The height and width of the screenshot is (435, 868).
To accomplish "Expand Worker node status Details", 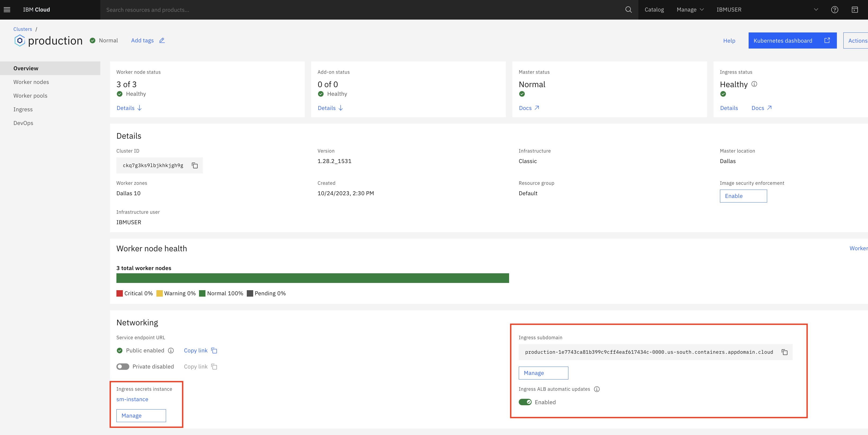I will [129, 108].
